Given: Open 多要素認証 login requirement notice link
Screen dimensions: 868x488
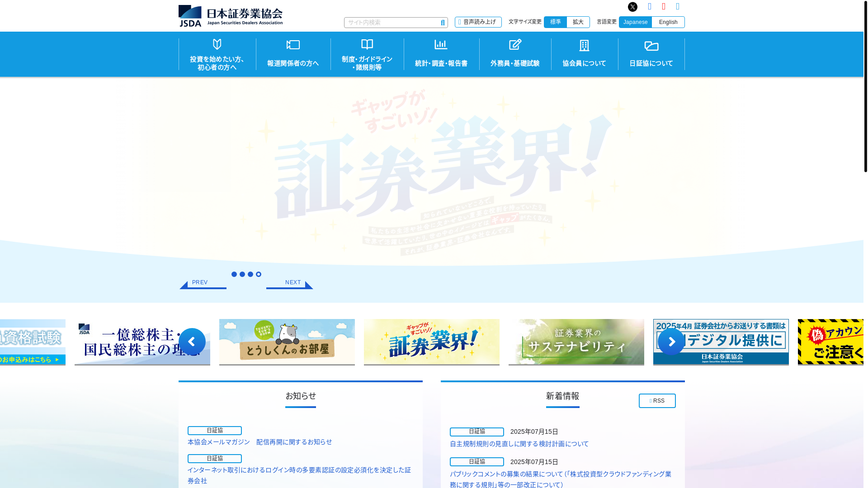Looking at the screenshot, I should 299,475.
